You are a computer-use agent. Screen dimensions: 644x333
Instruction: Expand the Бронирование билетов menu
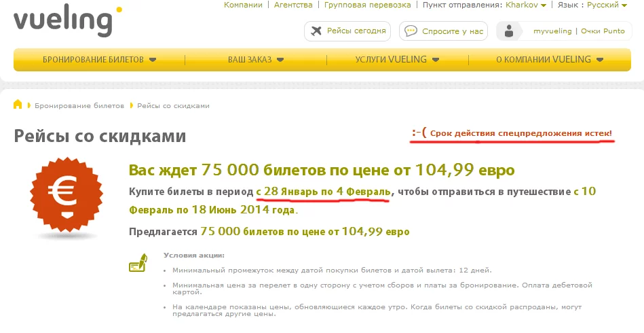tap(99, 60)
